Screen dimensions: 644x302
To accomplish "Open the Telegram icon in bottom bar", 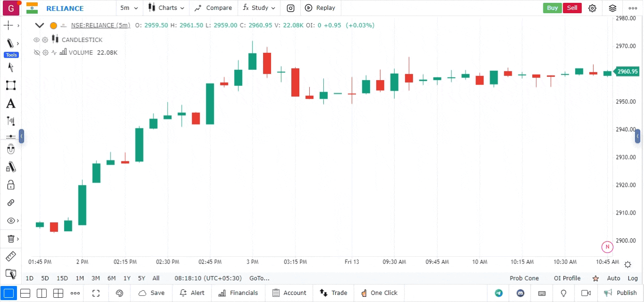I will [499, 293].
